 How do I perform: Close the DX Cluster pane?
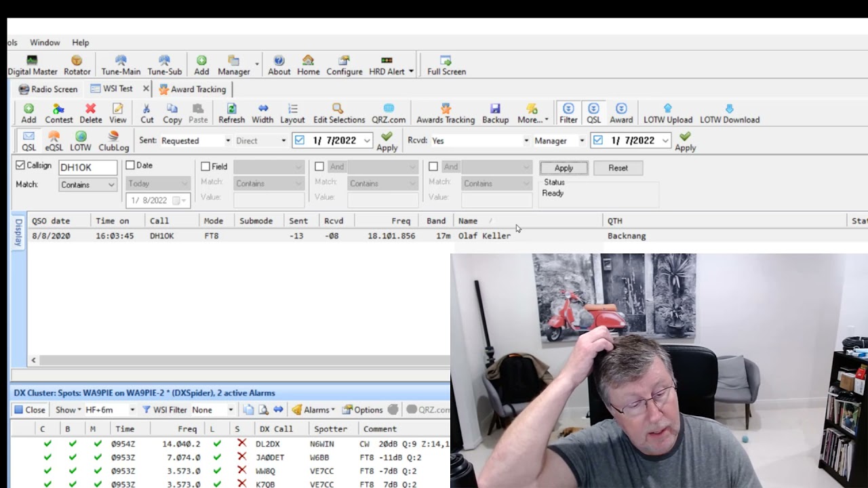point(30,410)
